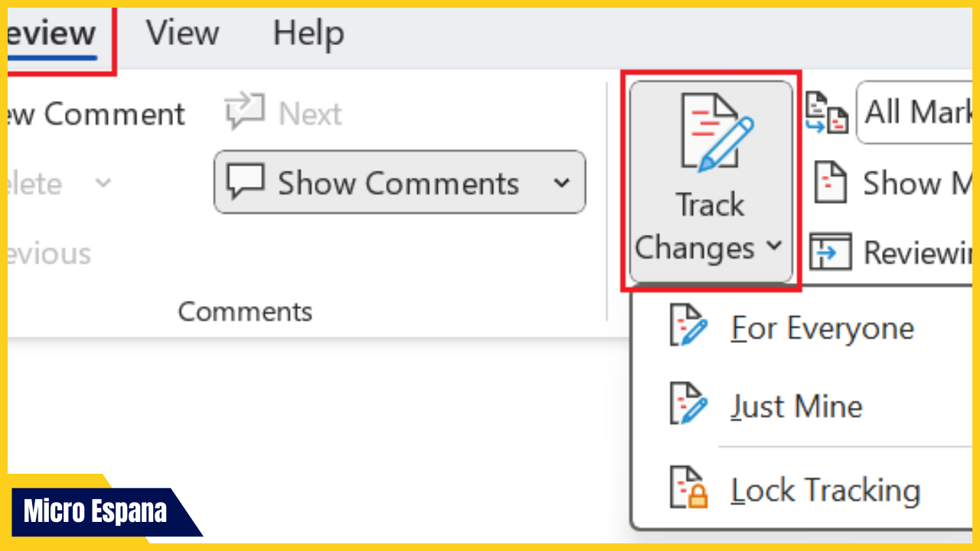This screenshot has height=551, width=980.
Task: Click the All Markup combo box
Action: coord(926,112)
